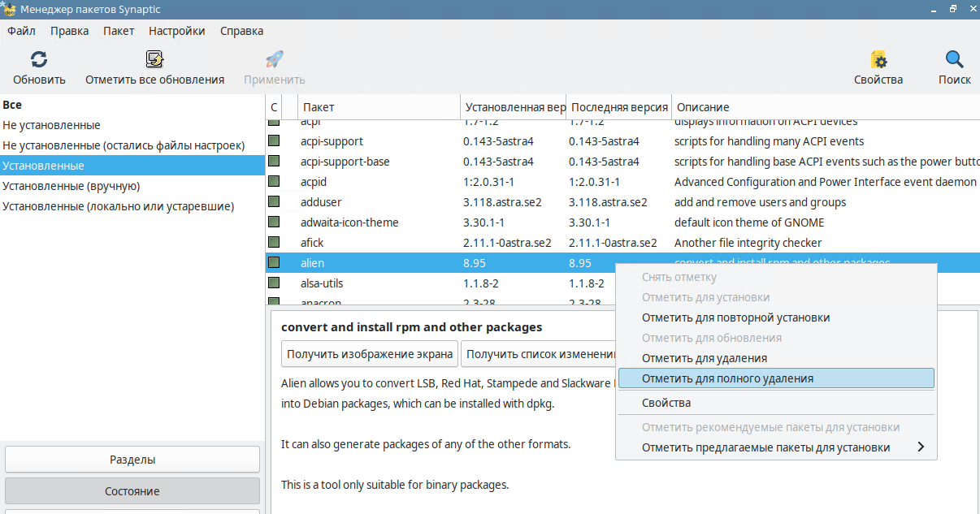Toggle status box of afick package
Viewport: 980px width, 514px height.
[274, 243]
